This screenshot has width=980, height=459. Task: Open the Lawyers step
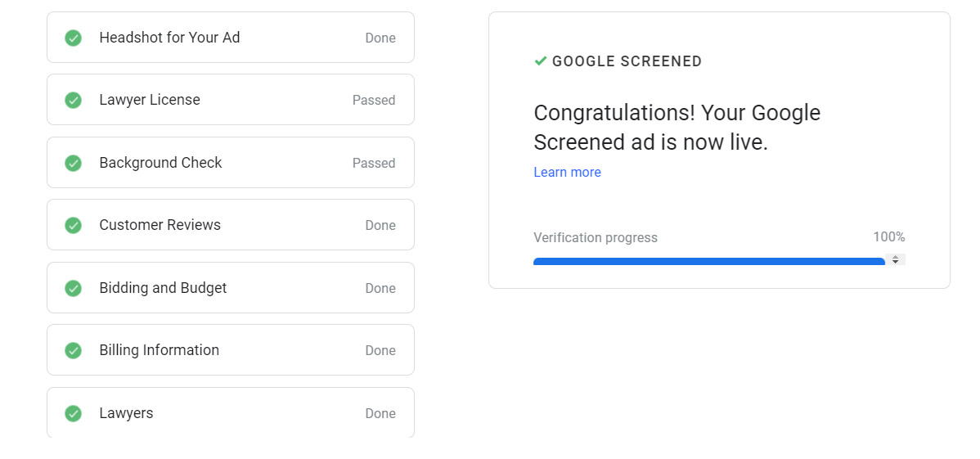(x=231, y=412)
